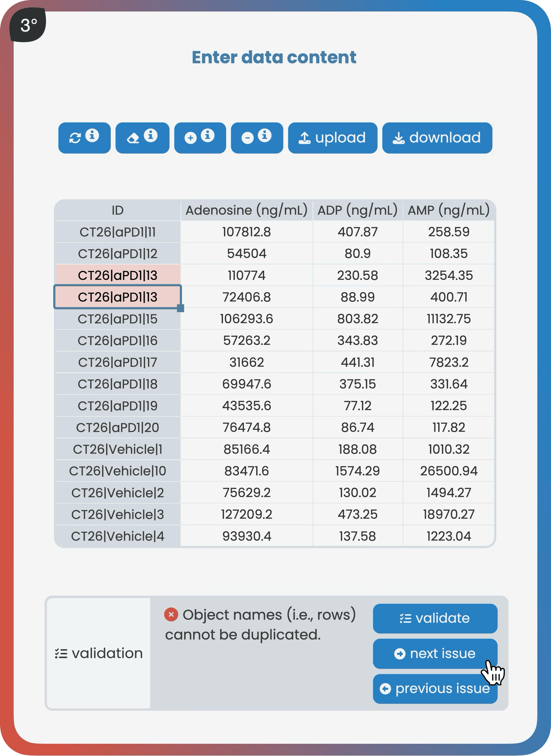Click the red error icon in the validation message

[171, 614]
